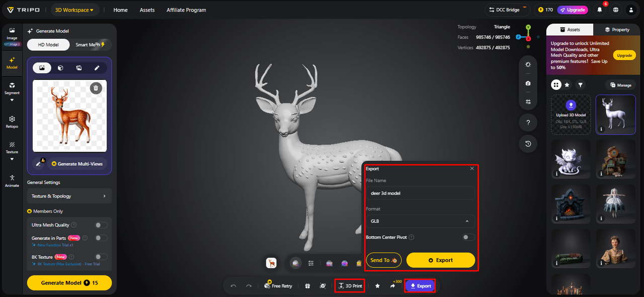Image resolution: width=644 pixels, height=297 pixels.
Task: Select grid view in Assets panel
Action: (556, 85)
